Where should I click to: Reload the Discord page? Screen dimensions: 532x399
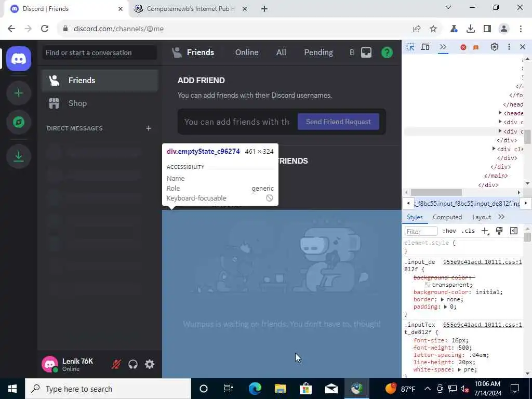pyautogui.click(x=45, y=29)
